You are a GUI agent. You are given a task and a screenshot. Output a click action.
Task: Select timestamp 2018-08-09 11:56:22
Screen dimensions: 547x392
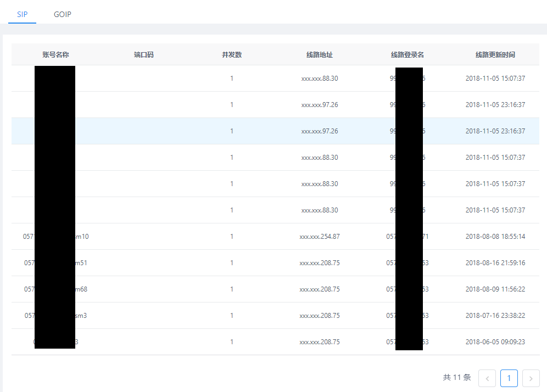[x=495, y=289]
